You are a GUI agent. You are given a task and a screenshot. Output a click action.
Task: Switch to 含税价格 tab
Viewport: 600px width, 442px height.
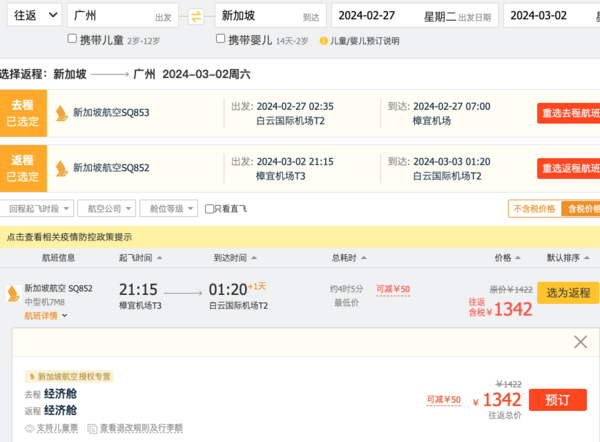(581, 209)
